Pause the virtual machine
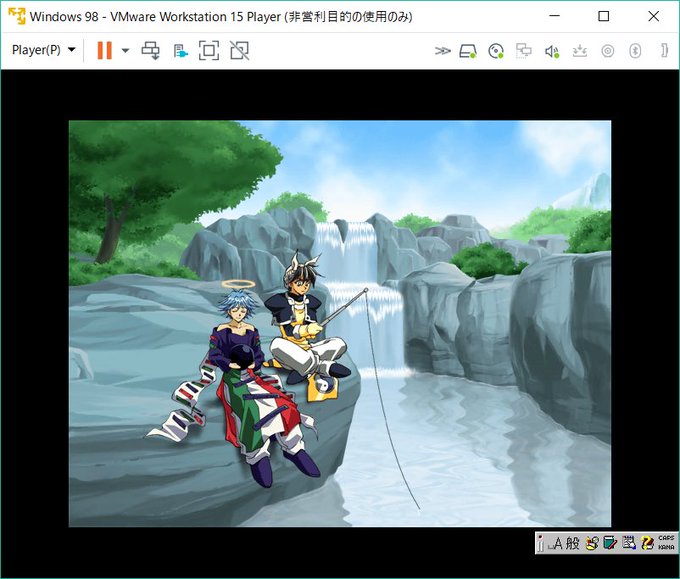680x579 pixels. tap(105, 51)
